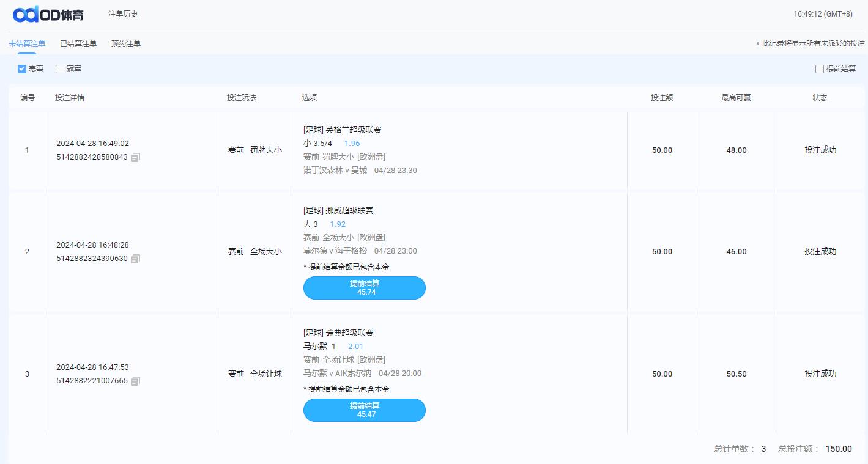Image resolution: width=868 pixels, height=464 pixels.
Task: Click timestamp 2024-04-28 16:48:28
Action: click(92, 245)
